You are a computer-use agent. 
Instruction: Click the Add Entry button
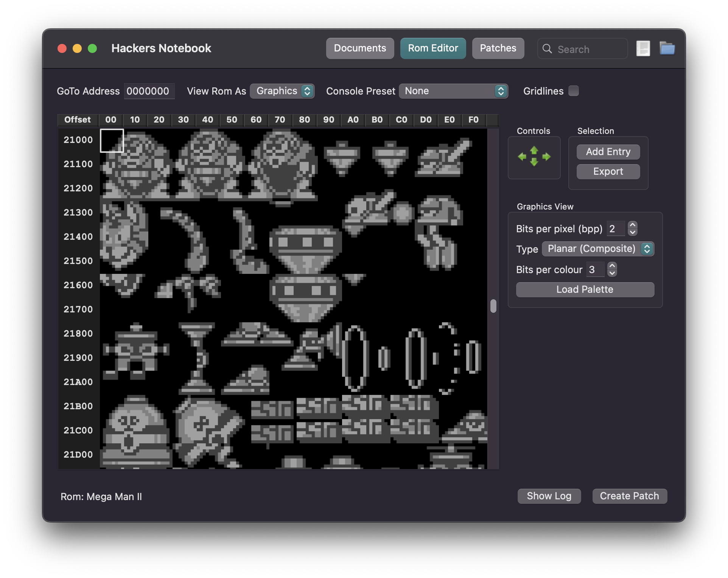[x=608, y=152]
